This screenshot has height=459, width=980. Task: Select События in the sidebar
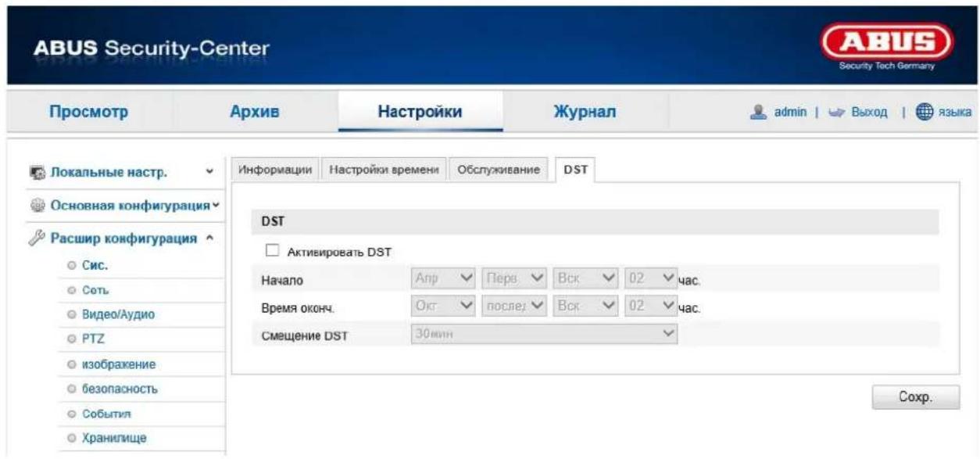pyautogui.click(x=106, y=414)
